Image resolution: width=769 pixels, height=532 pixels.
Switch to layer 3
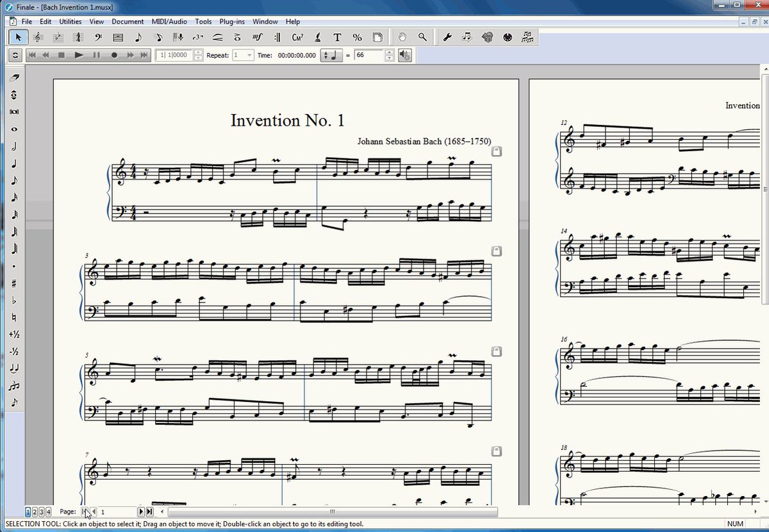tap(41, 511)
